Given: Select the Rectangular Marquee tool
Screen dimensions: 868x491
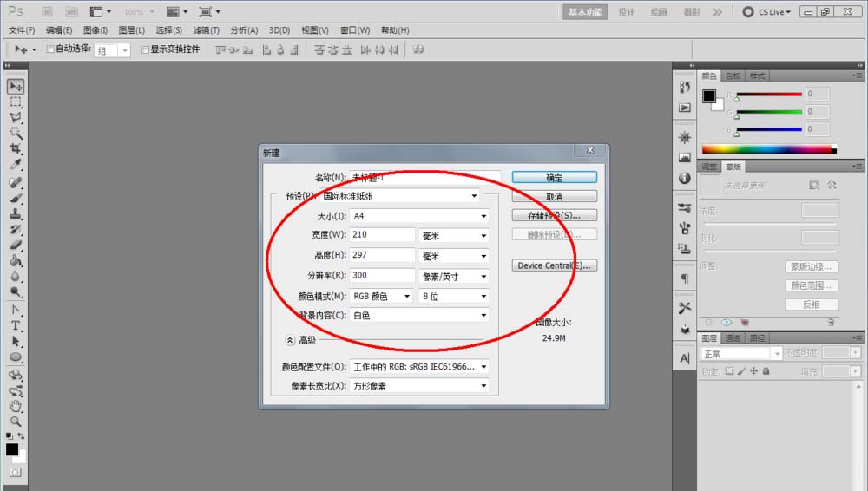Looking at the screenshot, I should 16,101.
